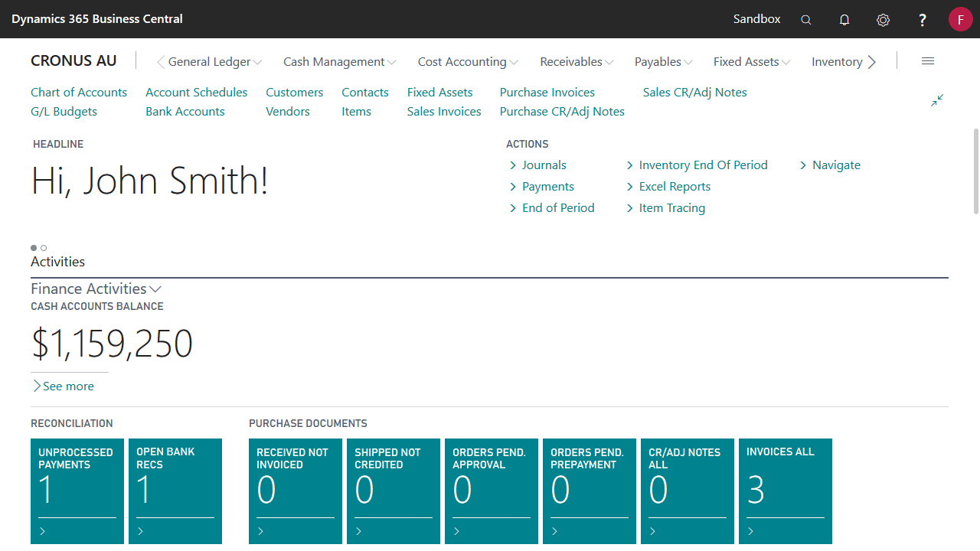980x551 pixels.
Task: Open the G/L Budgets link
Action: (64, 112)
